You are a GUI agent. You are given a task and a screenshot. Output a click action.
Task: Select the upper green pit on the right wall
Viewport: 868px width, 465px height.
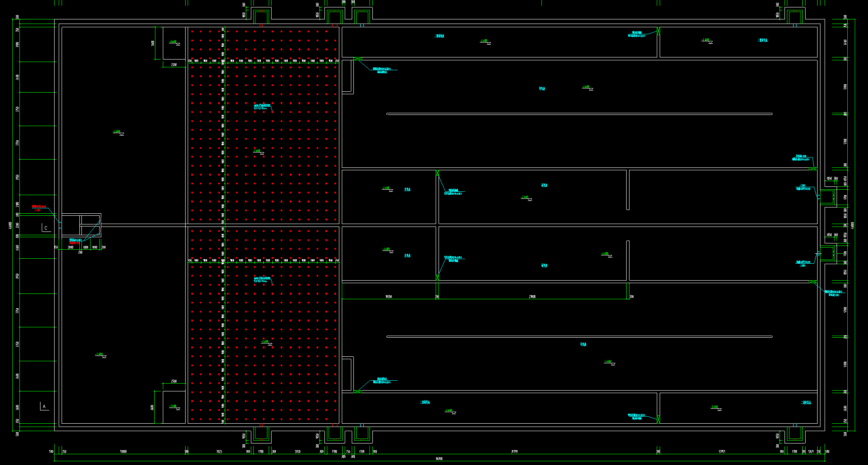click(827, 196)
